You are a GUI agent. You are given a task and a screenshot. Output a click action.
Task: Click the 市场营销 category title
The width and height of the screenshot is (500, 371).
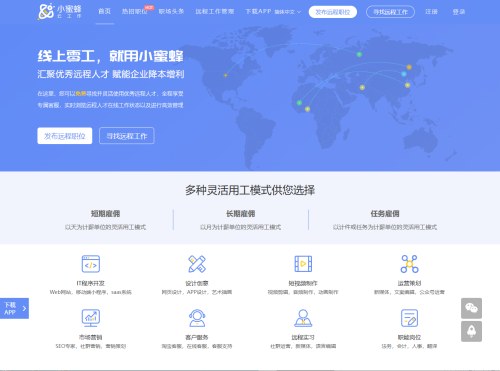point(91,337)
